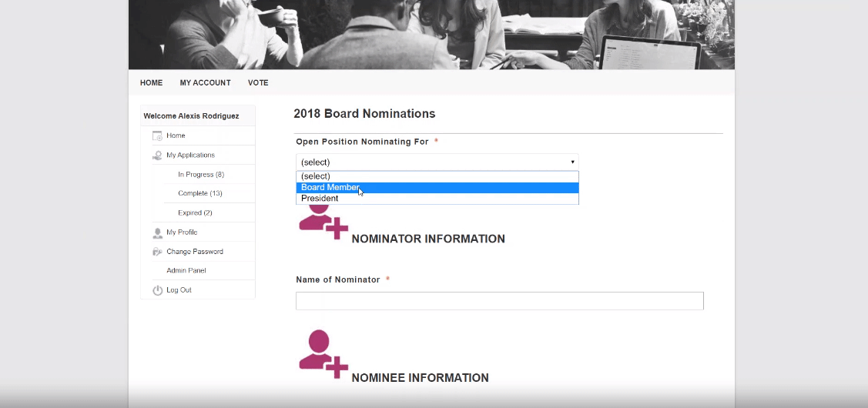Screen dimensions: 868x408
Task: Open the Admin Panel link
Action: [x=186, y=271]
